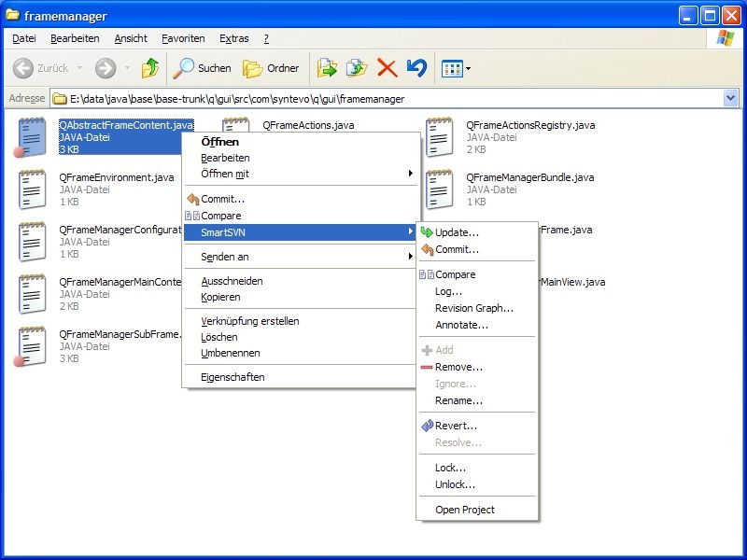This screenshot has width=747, height=560.
Task: Click the red X delete toolbar icon
Action: click(387, 68)
